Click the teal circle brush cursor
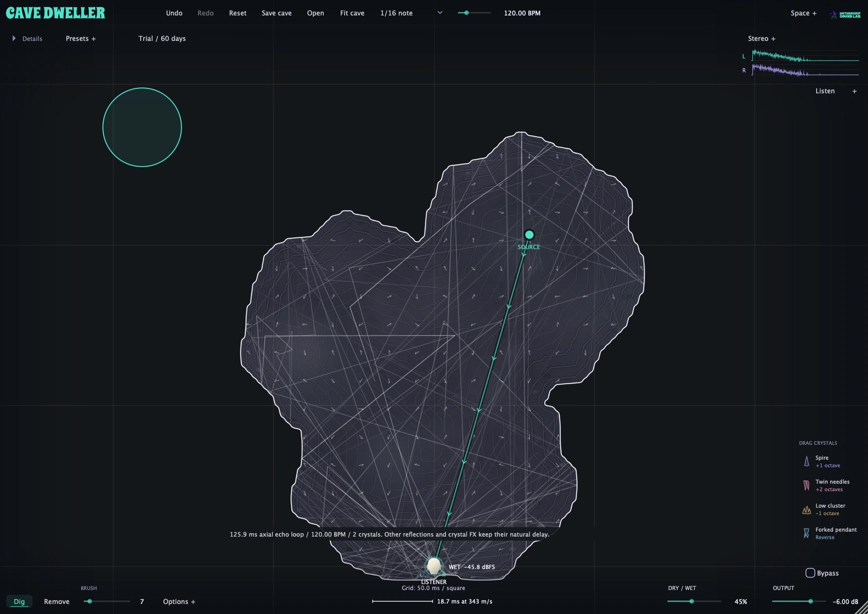The height and width of the screenshot is (614, 868). point(142,127)
